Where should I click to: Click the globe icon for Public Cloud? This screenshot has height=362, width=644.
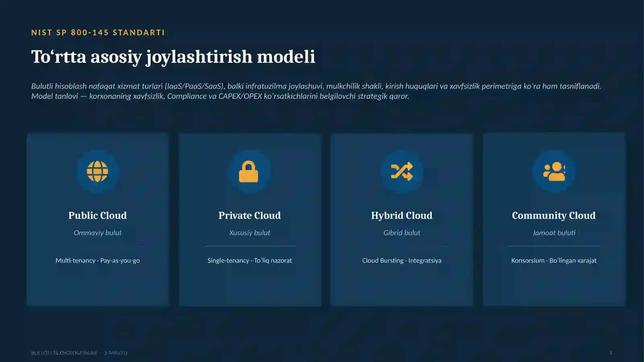[x=97, y=172]
